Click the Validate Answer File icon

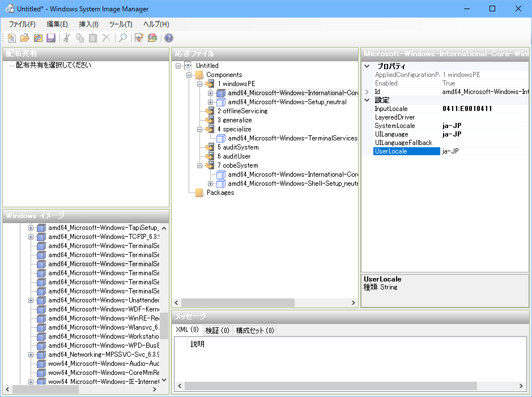pyautogui.click(x=139, y=38)
